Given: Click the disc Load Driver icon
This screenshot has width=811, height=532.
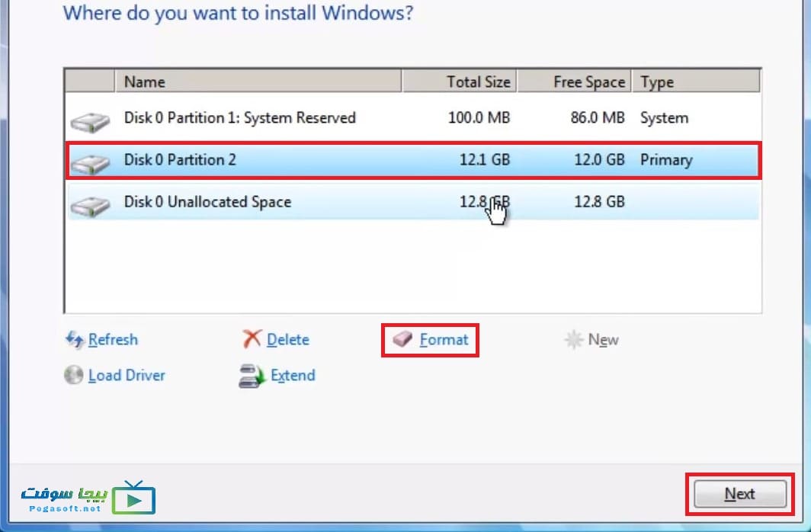Looking at the screenshot, I should (73, 375).
